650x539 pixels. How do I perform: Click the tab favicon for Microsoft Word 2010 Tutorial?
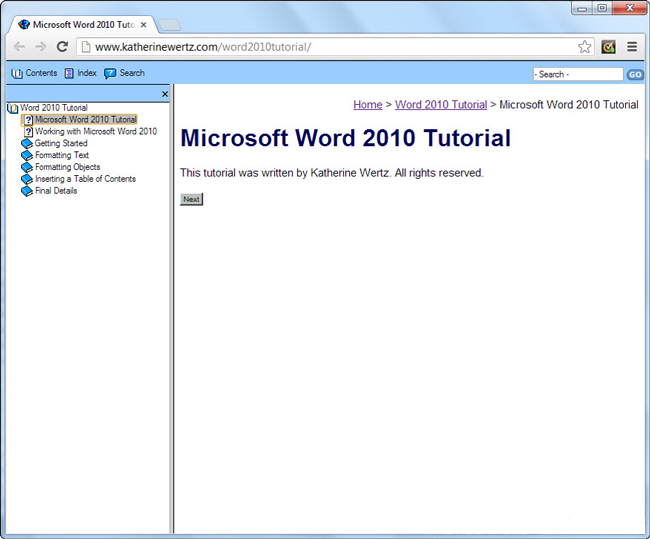[x=24, y=25]
